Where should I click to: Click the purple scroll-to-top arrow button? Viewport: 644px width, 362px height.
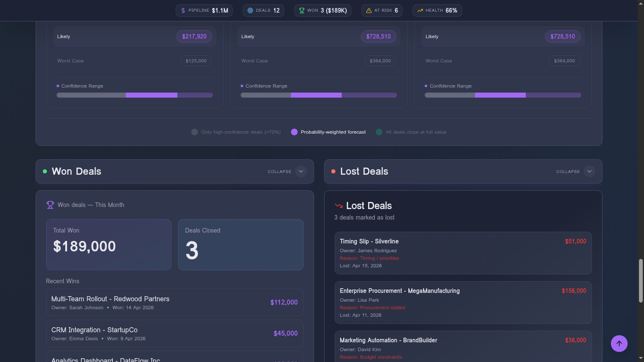(x=619, y=344)
